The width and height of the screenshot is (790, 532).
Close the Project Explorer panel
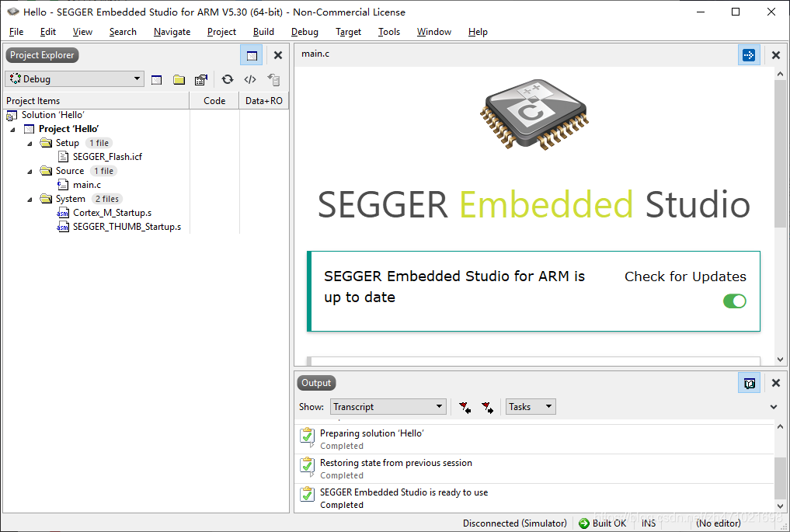277,55
